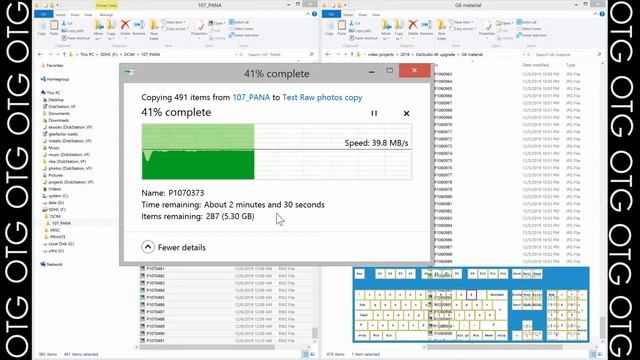Viewport: 640px width, 360px height.
Task: Open the 107_PANA source folder link
Action: coord(251,97)
